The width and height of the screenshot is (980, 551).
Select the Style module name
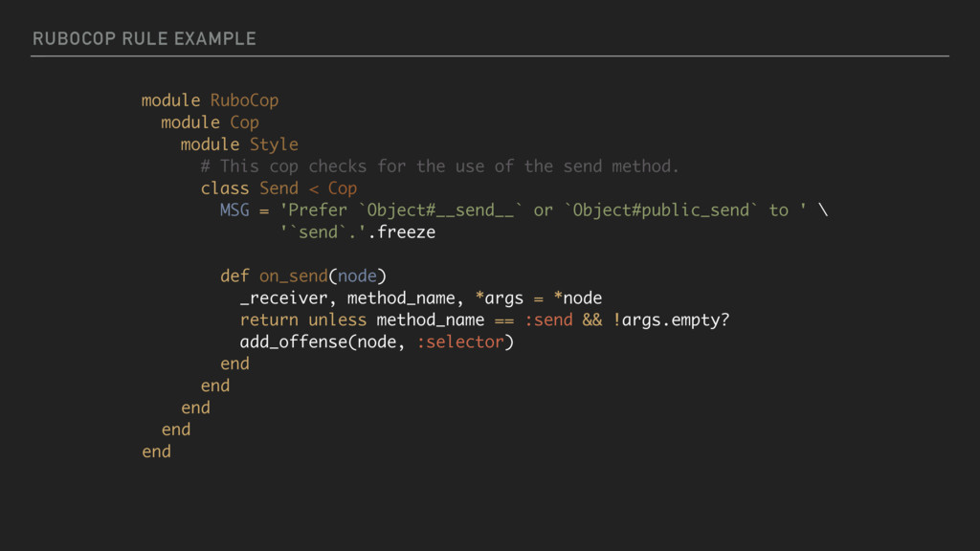tap(274, 144)
